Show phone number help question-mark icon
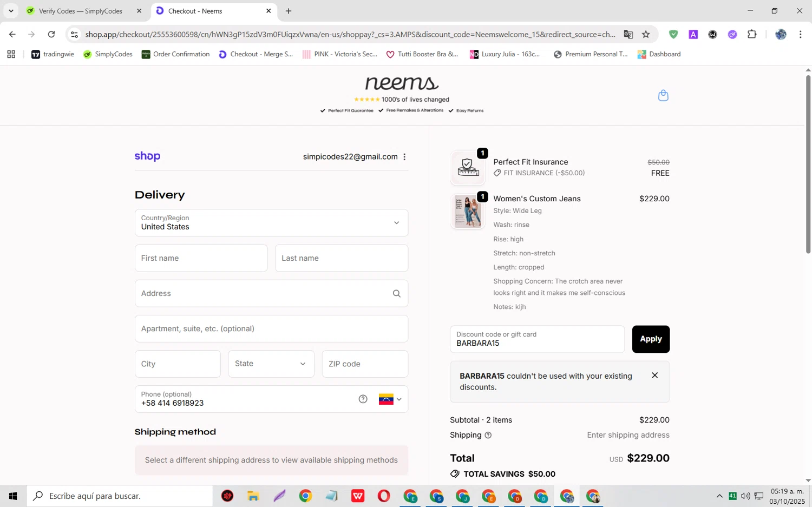This screenshot has height=507, width=812. pyautogui.click(x=363, y=399)
